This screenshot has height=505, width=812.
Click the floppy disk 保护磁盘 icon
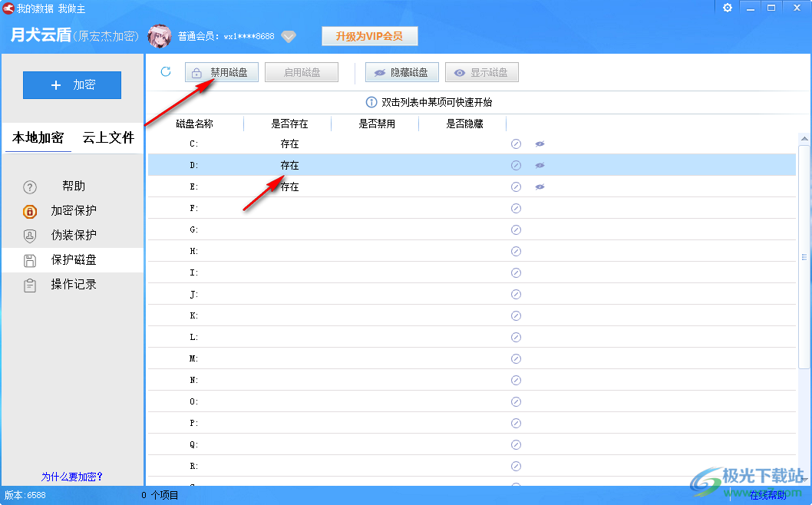click(30, 260)
